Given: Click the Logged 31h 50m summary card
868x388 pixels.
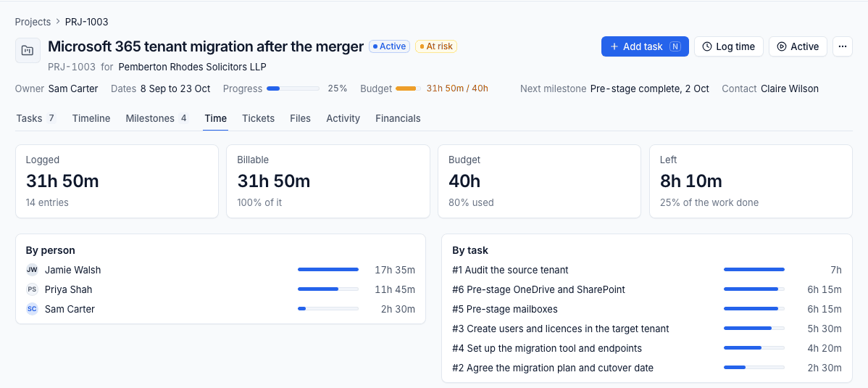Looking at the screenshot, I should coord(117,181).
